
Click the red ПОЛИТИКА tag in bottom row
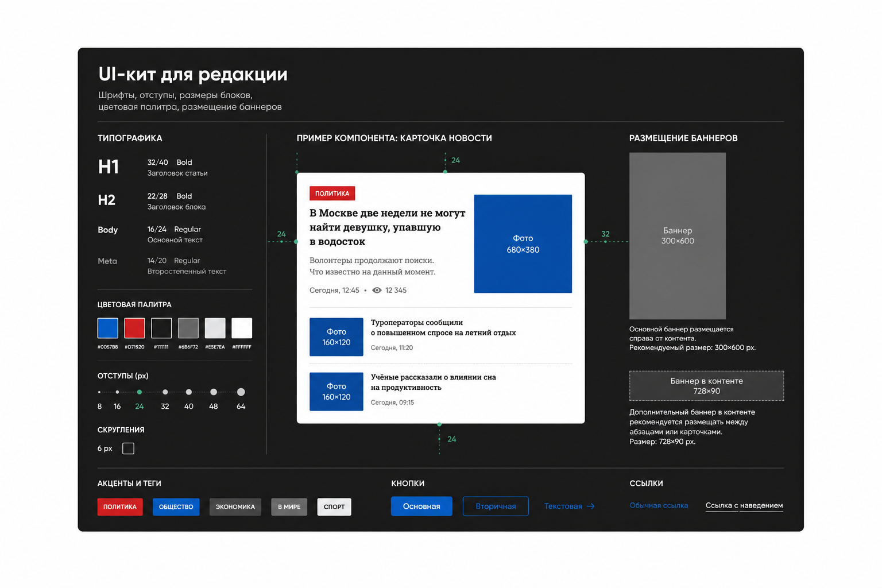click(120, 507)
